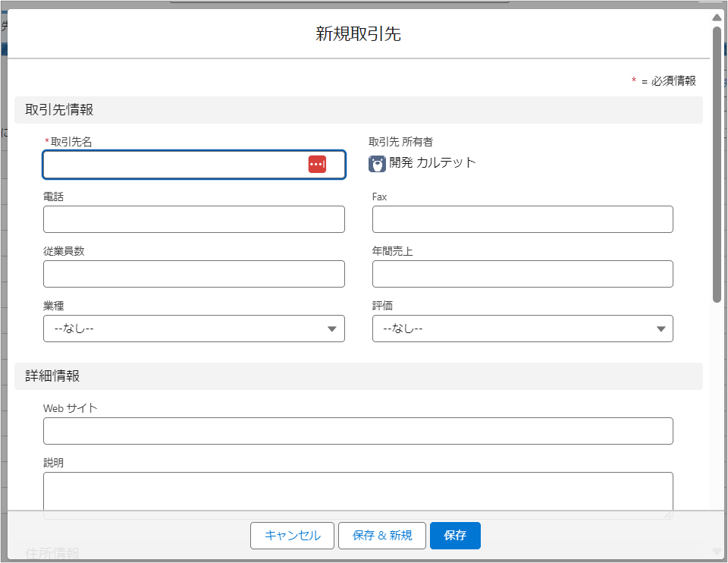The image size is (728, 563).
Task: Click the 保存 & 新規 button
Action: pyautogui.click(x=382, y=536)
